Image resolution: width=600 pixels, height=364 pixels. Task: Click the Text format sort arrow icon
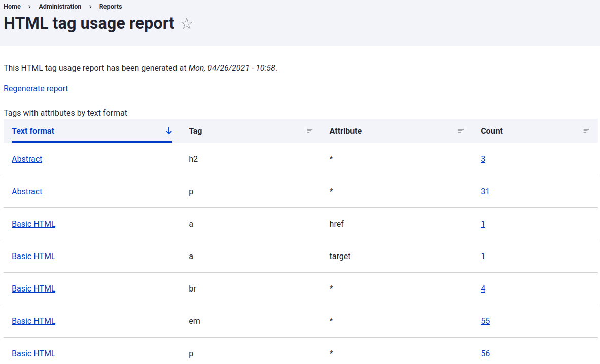pos(169,131)
